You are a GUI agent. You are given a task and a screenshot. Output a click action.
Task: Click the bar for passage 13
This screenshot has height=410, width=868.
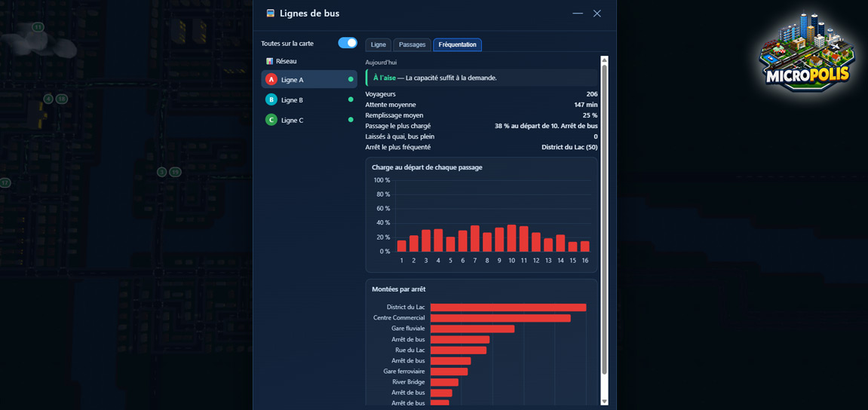(548, 245)
